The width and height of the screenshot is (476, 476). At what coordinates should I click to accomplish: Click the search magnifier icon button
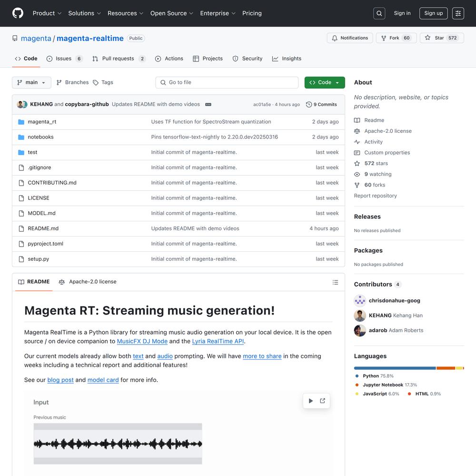[x=379, y=13]
